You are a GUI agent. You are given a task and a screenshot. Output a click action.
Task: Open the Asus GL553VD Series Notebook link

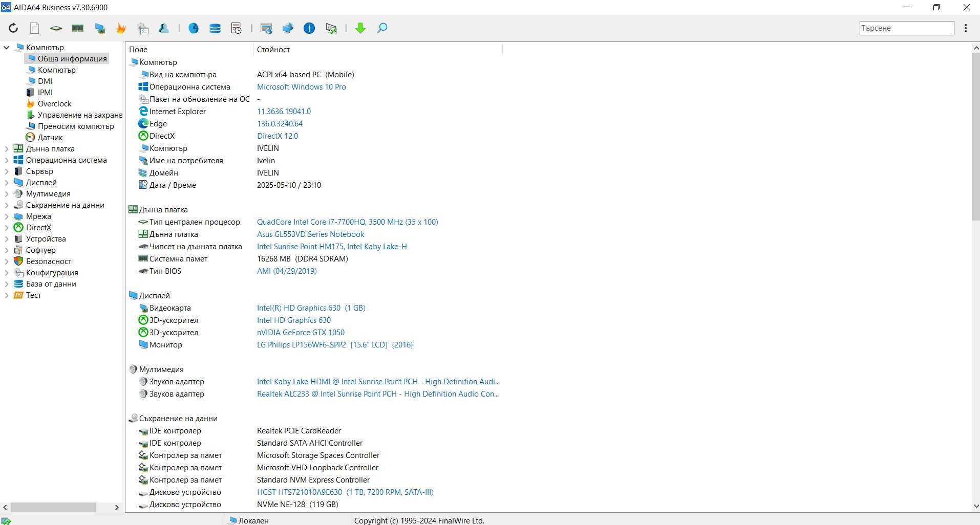point(311,234)
